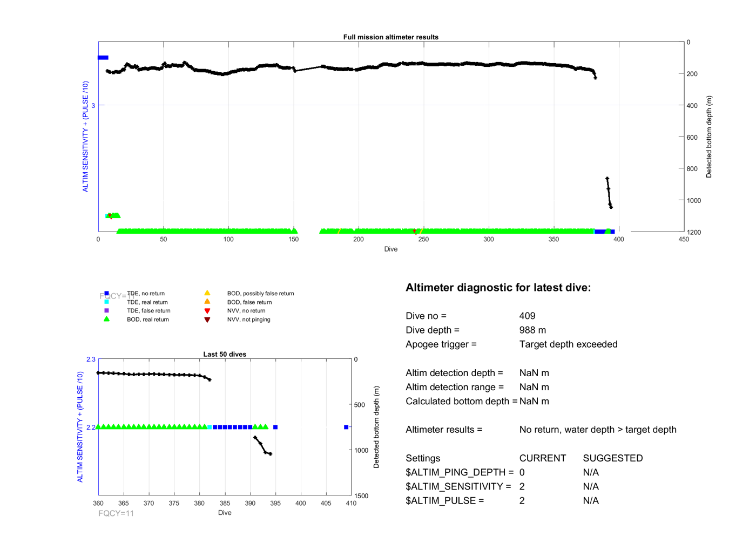Click the purple square 'TDE, false return' legend marker
This screenshot has height=557, width=756.
(x=106, y=311)
